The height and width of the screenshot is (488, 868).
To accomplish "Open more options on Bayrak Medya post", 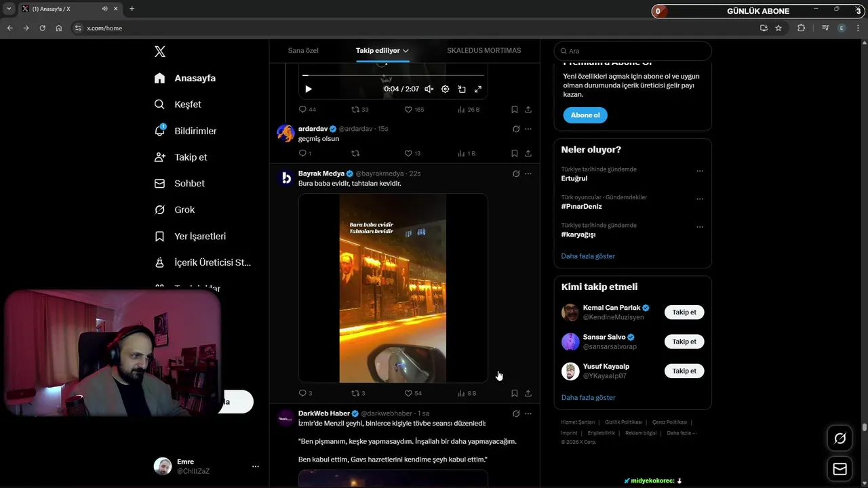I will pos(528,174).
